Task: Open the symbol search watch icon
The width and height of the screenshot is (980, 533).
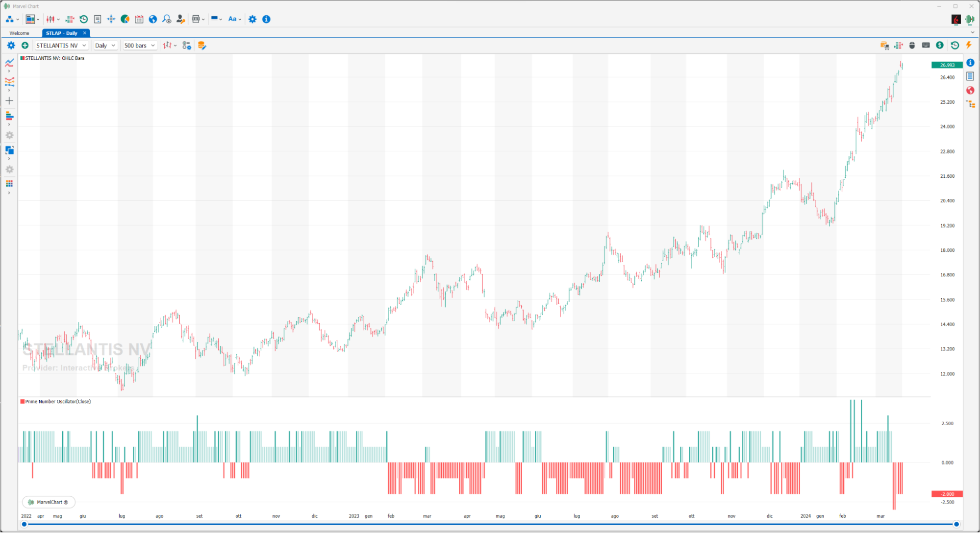Action: (167, 19)
